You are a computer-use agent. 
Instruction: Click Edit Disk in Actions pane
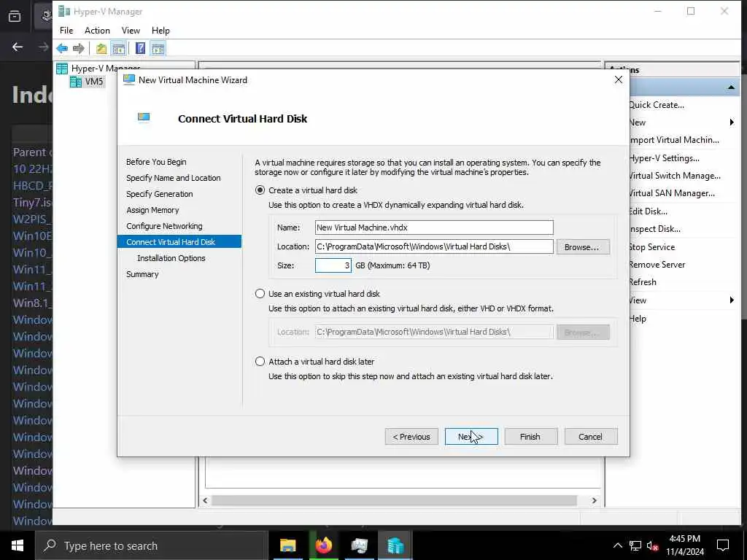click(x=648, y=211)
